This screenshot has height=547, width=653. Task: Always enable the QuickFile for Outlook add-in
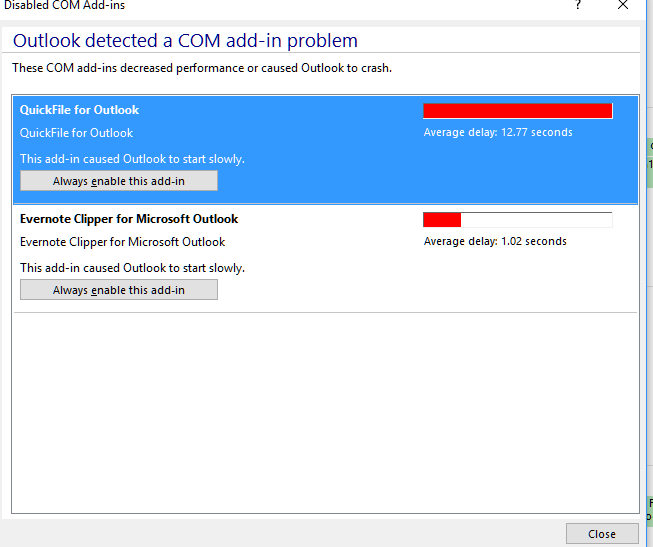(119, 181)
